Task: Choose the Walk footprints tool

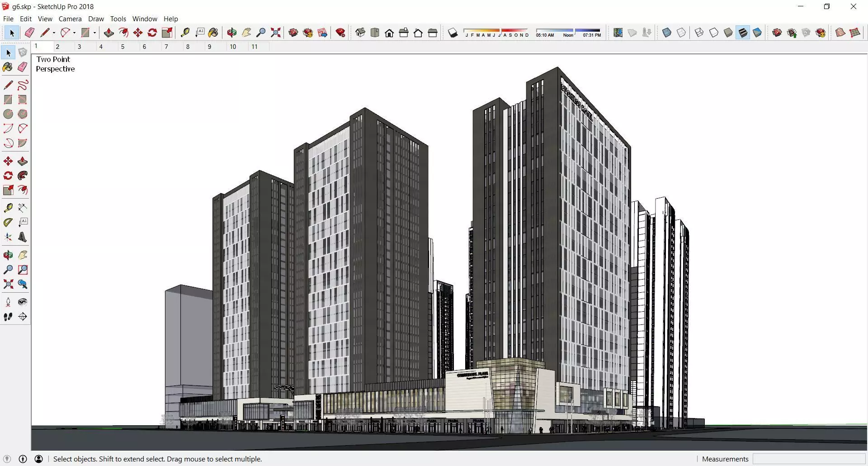Action: (x=8, y=317)
